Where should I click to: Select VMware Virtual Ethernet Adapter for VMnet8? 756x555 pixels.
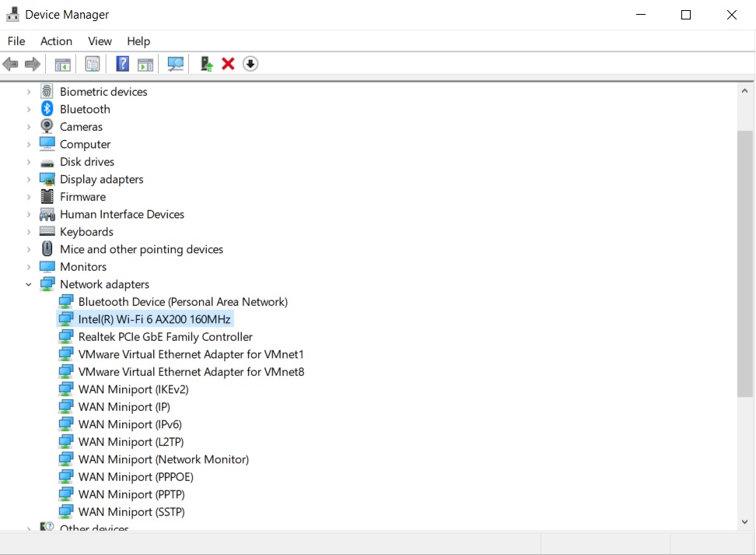191,372
